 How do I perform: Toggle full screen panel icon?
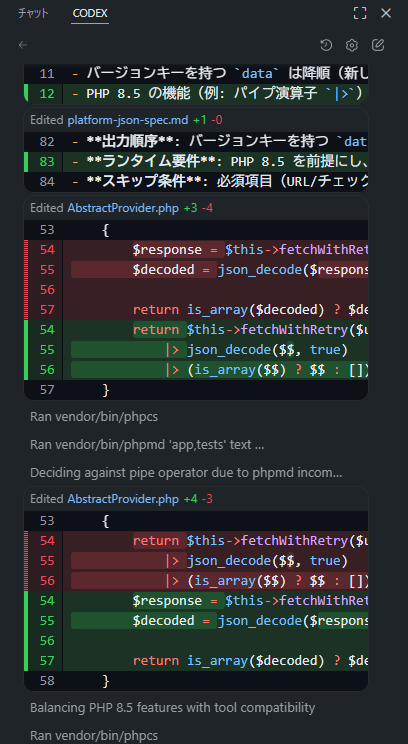(360, 13)
